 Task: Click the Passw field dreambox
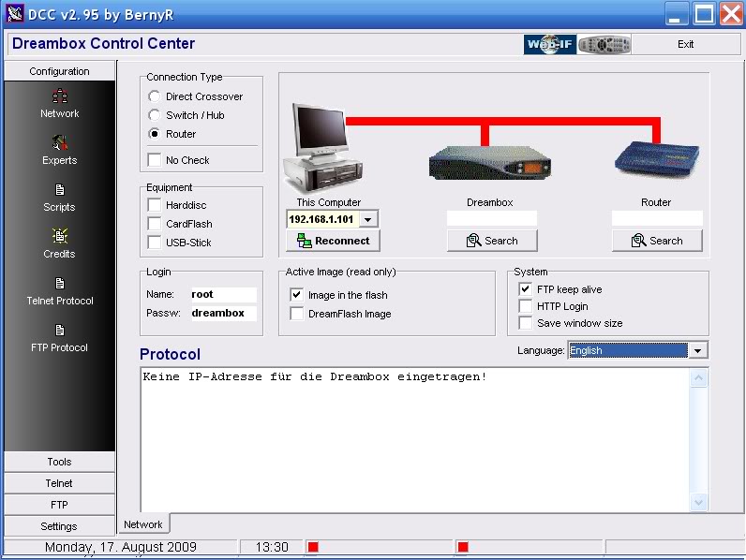point(224,313)
